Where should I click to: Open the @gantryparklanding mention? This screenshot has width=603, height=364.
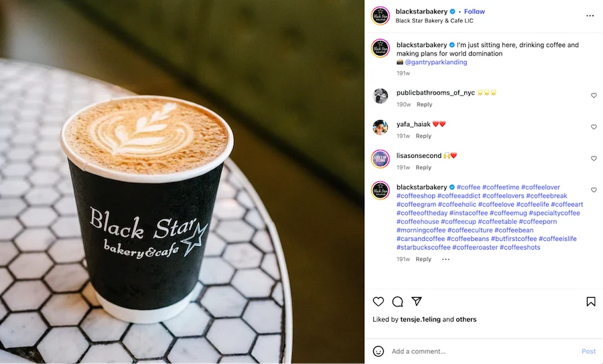coord(435,62)
